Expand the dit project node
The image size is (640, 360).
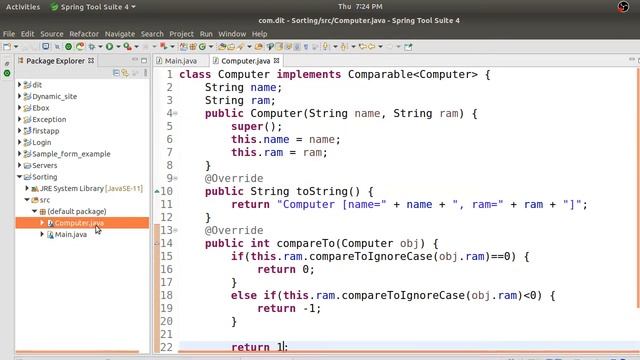tap(19, 84)
